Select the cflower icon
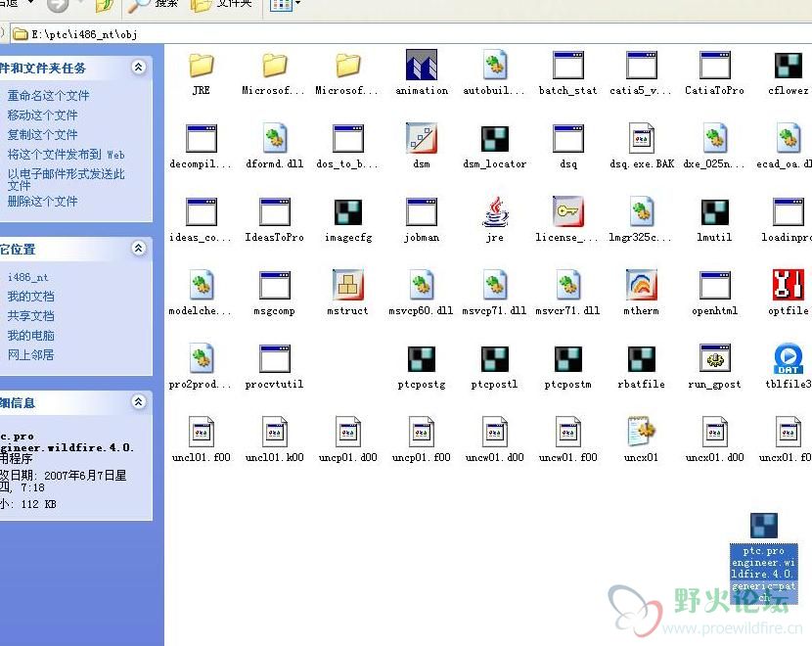 pos(789,66)
